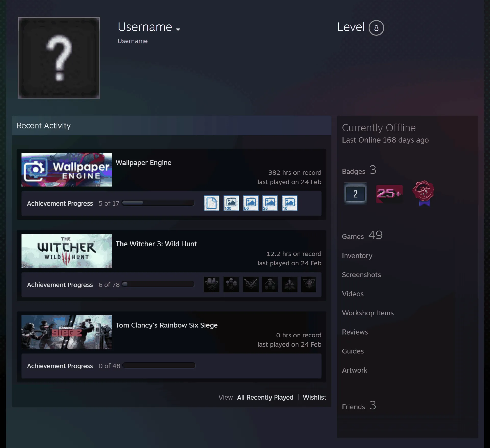Open The Witcher 3 banner image
Viewport: 490px width, 448px height.
[67, 251]
